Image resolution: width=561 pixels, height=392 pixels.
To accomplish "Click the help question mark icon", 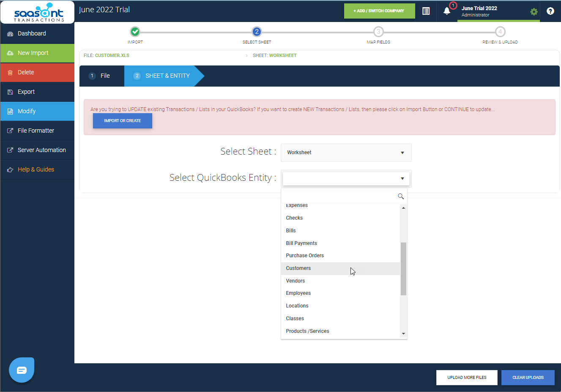I will coord(550,11).
